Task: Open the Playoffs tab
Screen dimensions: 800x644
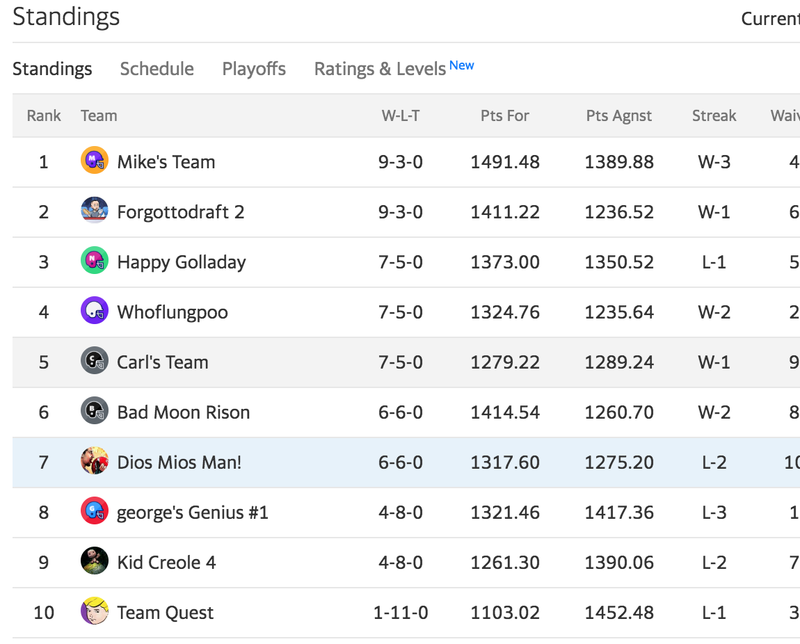Action: (254, 69)
